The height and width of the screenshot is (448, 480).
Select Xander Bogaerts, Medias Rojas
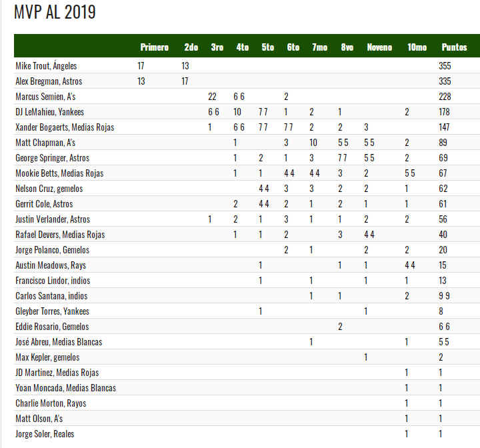[65, 127]
